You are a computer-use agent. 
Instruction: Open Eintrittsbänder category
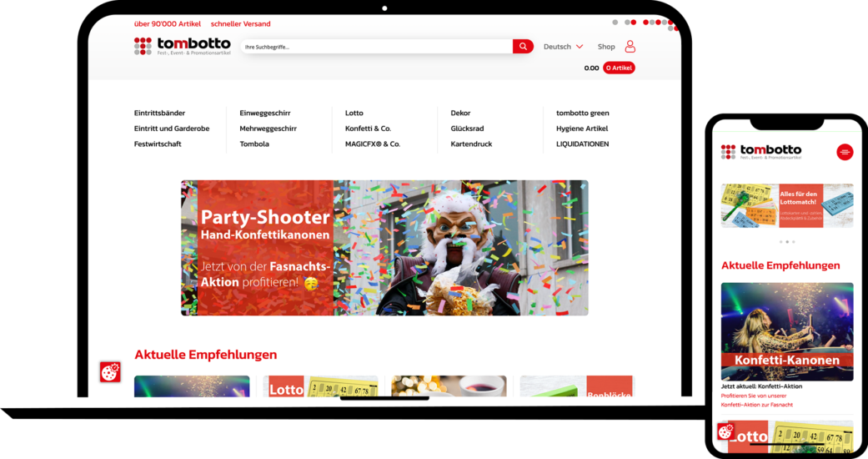tap(159, 113)
